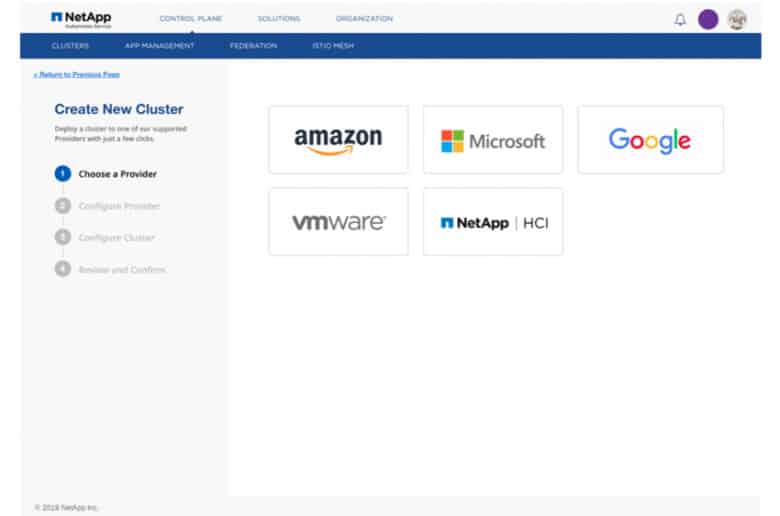Switch to the Istio Mesh tab
The image size is (780, 516).
tap(333, 46)
